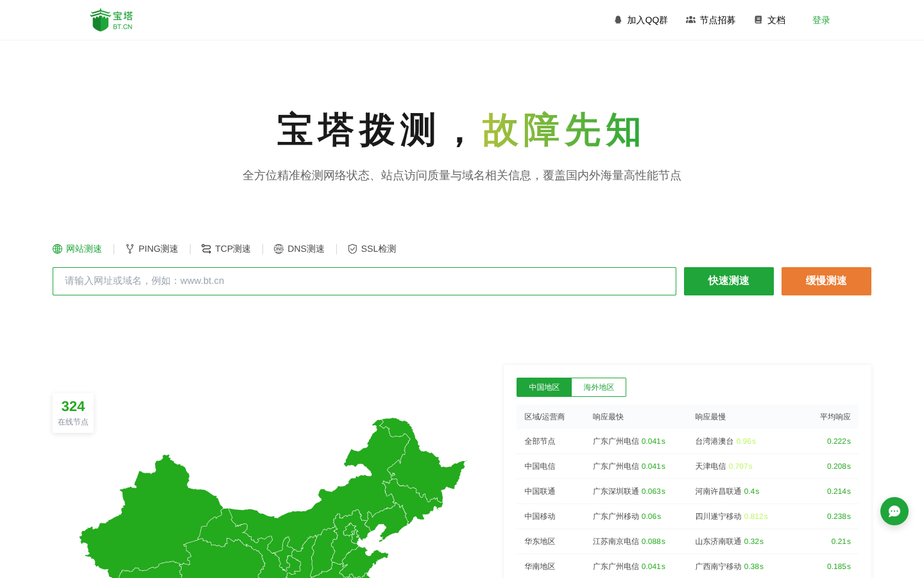Viewport: 924px width, 578px height.
Task: Click the 0.208s average value
Action: pos(839,466)
